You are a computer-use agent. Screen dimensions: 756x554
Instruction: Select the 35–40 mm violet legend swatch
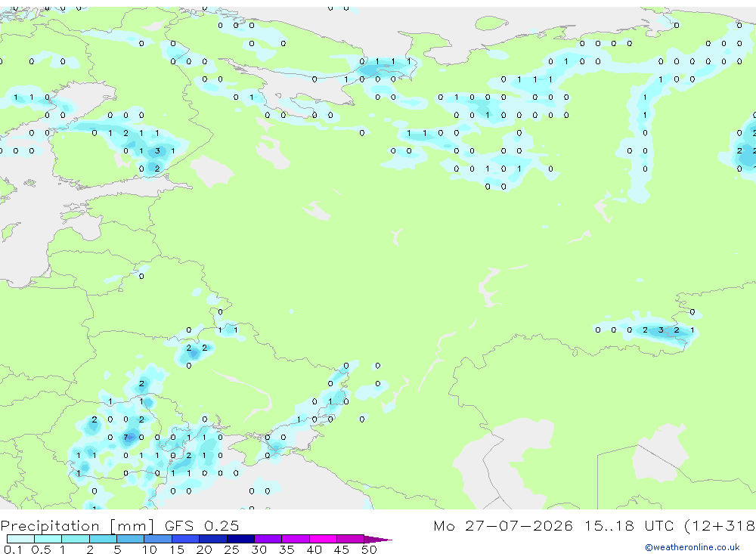pos(296,539)
